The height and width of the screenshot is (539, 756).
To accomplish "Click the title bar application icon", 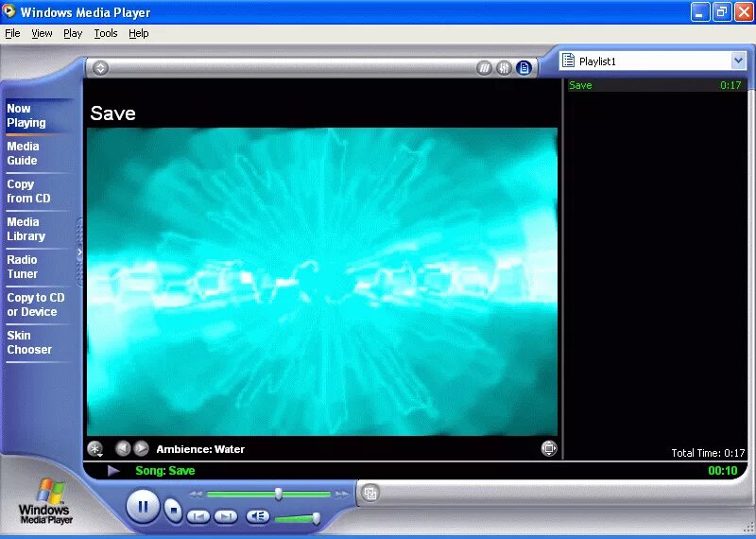I will (x=9, y=11).
